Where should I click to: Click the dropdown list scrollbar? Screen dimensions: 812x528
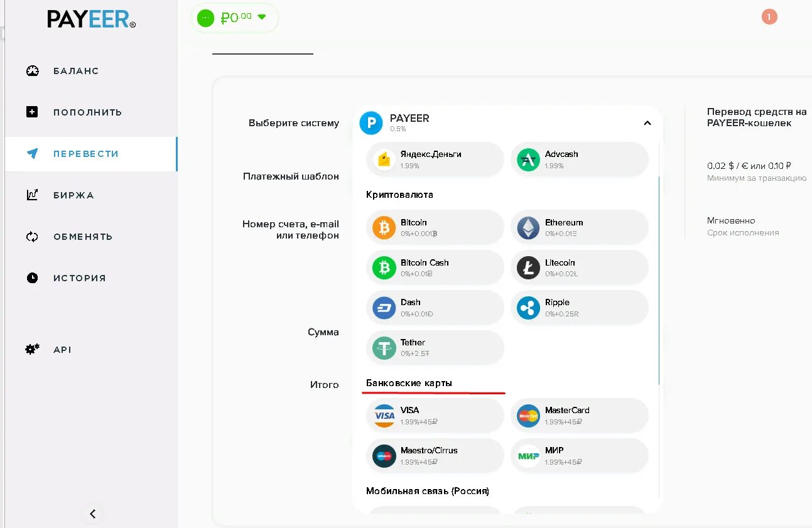coord(659,281)
